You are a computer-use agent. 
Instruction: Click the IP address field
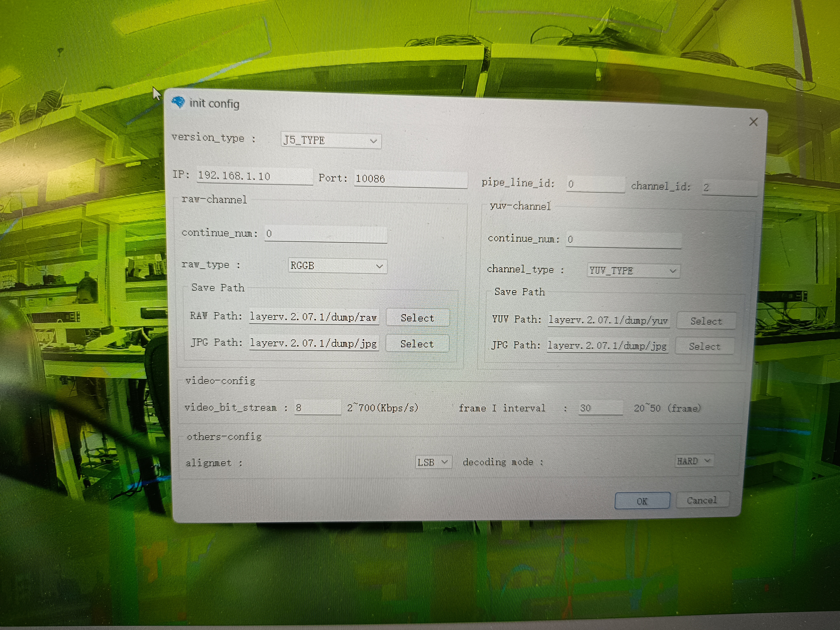(x=255, y=176)
